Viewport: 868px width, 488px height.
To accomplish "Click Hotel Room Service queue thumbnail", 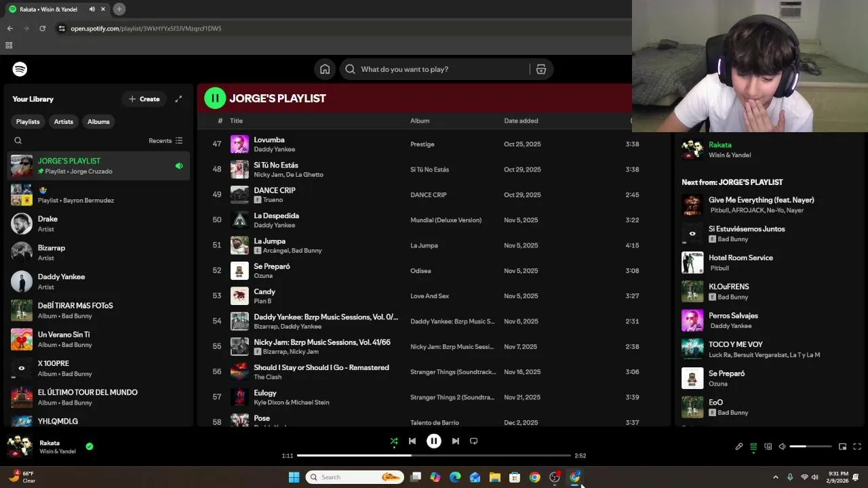I will tap(692, 263).
